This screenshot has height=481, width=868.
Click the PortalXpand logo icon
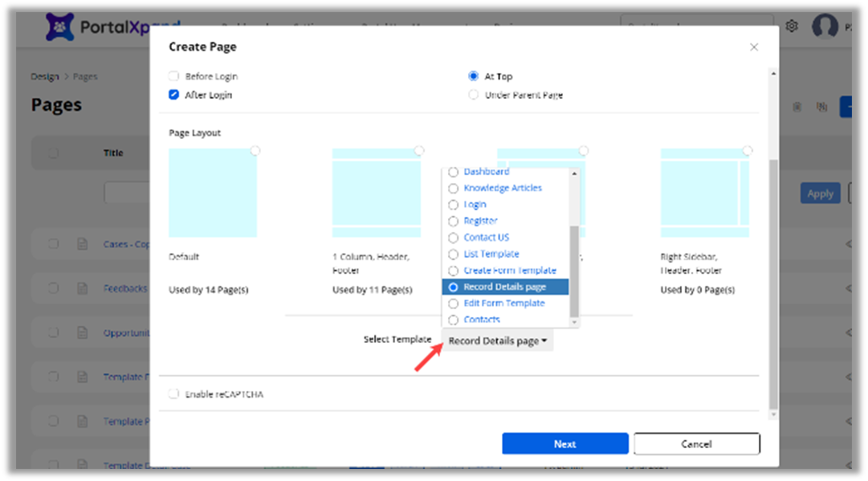pos(60,27)
